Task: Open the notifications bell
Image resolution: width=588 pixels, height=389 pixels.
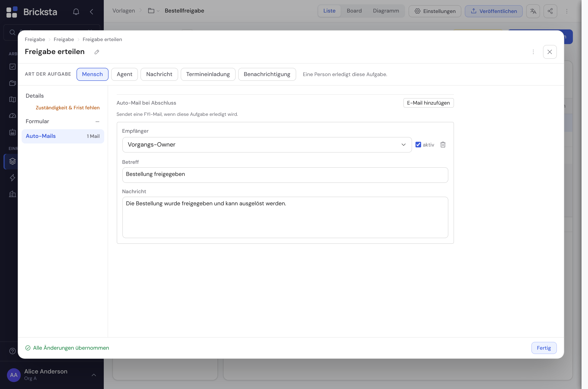Action: coord(76,12)
